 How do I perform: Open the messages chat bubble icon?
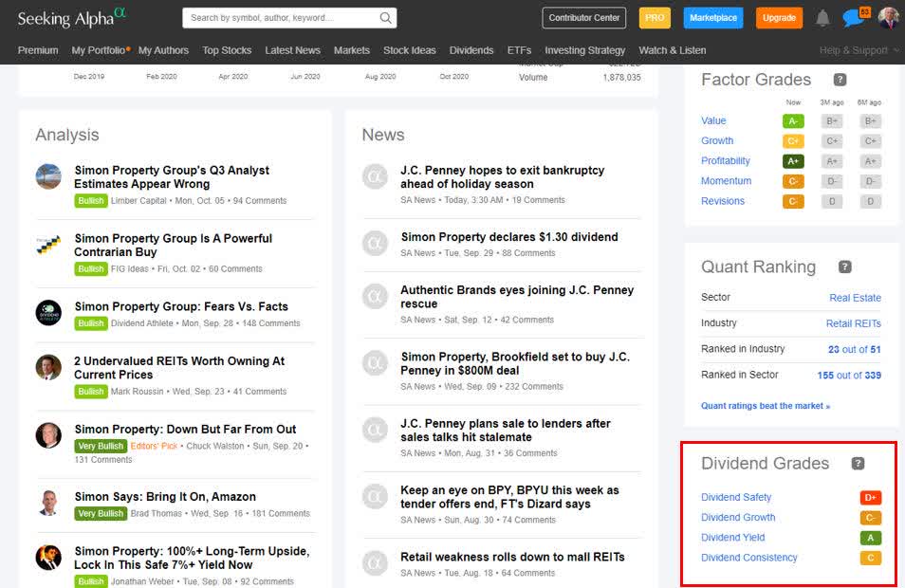(852, 18)
